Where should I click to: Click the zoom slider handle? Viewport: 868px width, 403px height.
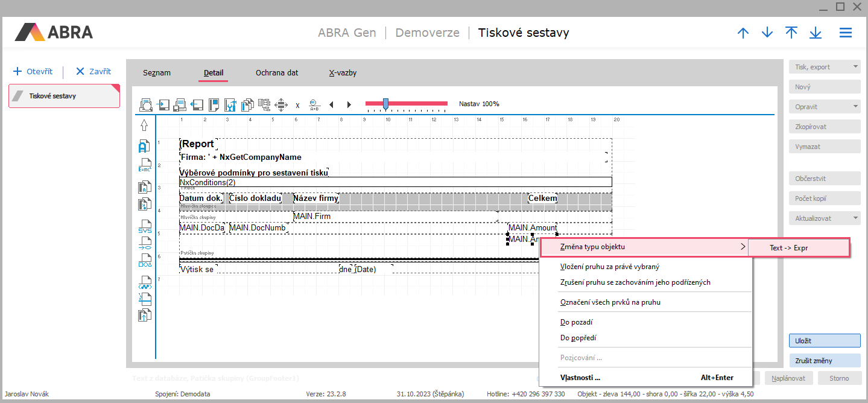click(x=385, y=104)
